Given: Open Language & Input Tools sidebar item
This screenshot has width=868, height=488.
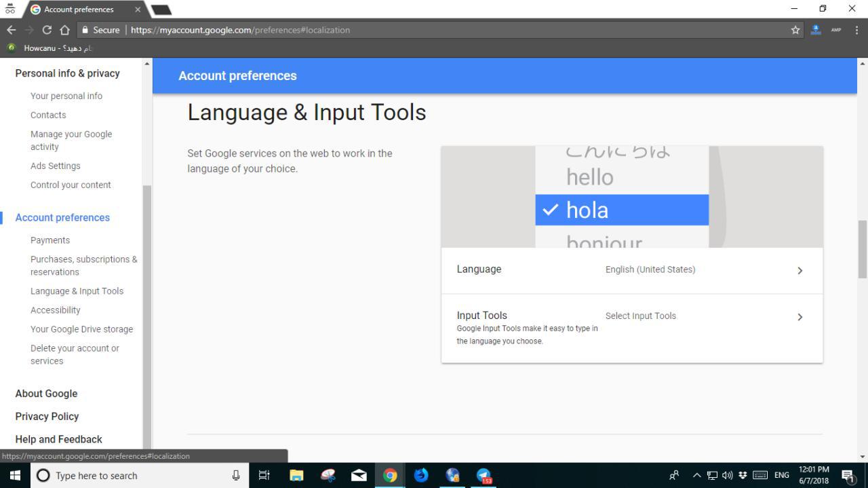Looking at the screenshot, I should pyautogui.click(x=77, y=291).
